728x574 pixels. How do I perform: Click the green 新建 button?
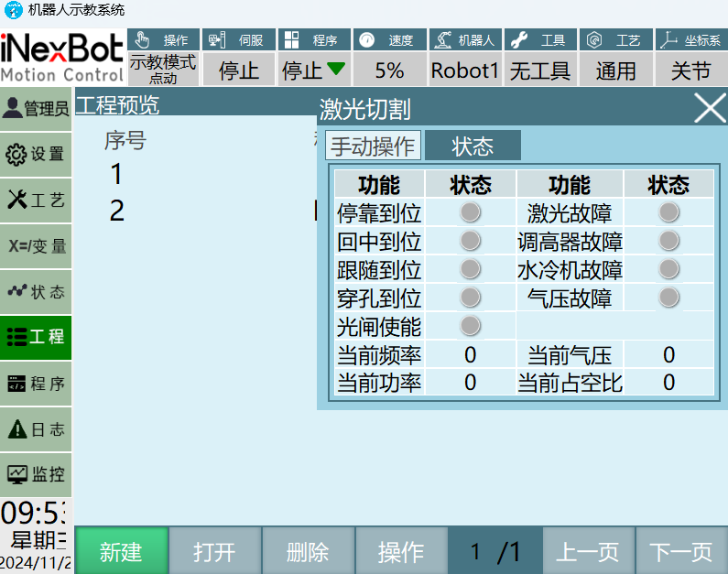121,551
